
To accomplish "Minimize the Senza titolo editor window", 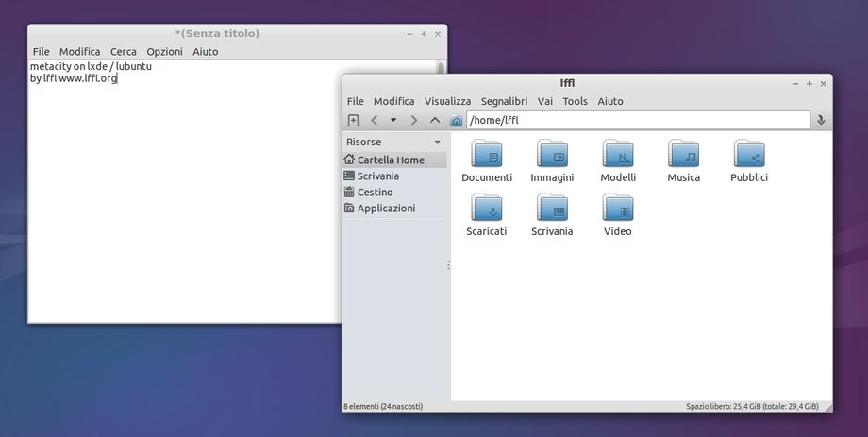I will pyautogui.click(x=409, y=34).
